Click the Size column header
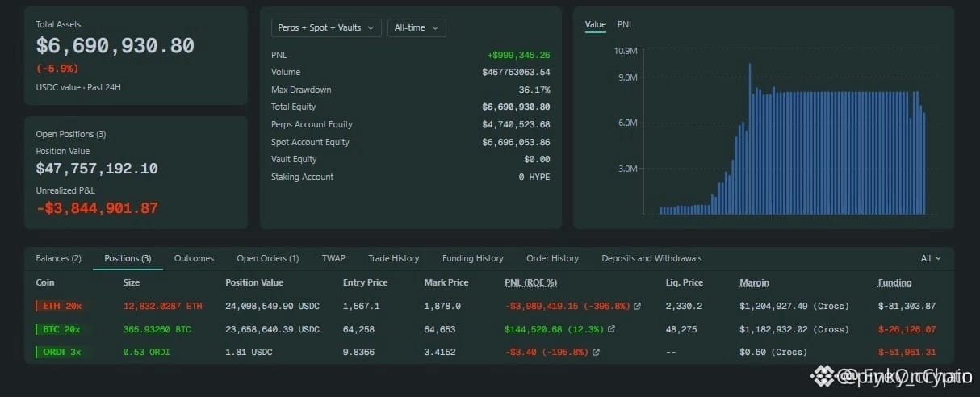 coord(132,282)
